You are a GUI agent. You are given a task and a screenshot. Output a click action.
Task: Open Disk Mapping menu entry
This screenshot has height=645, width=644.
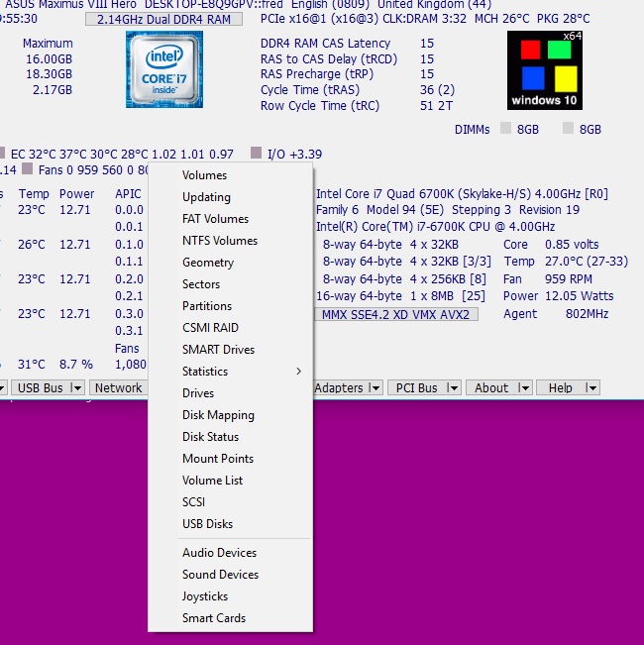pyautogui.click(x=230, y=415)
